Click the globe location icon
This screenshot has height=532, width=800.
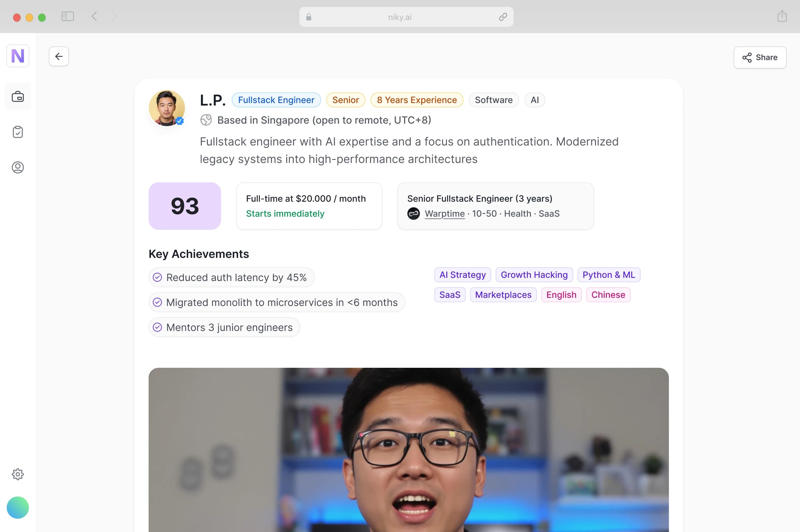pyautogui.click(x=206, y=120)
